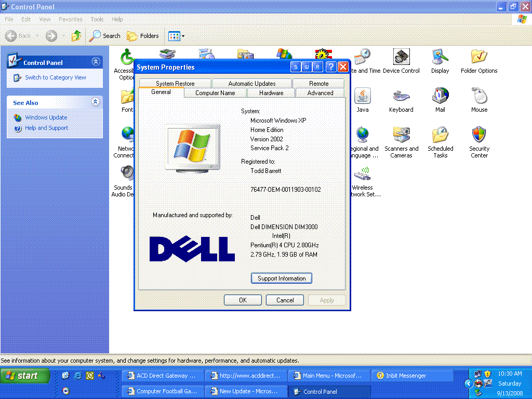
Task: Click the Back toolbar button
Action: [x=18, y=36]
